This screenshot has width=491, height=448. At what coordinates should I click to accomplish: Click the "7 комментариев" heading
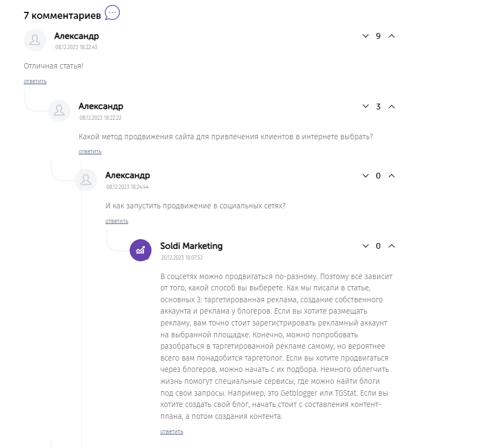click(62, 16)
